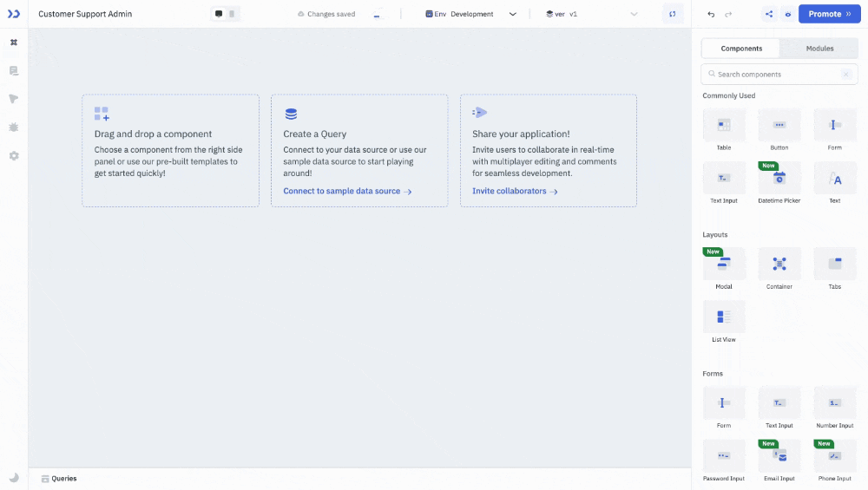Click the Forms section header
Image resolution: width=868 pixels, height=490 pixels.
(713, 373)
